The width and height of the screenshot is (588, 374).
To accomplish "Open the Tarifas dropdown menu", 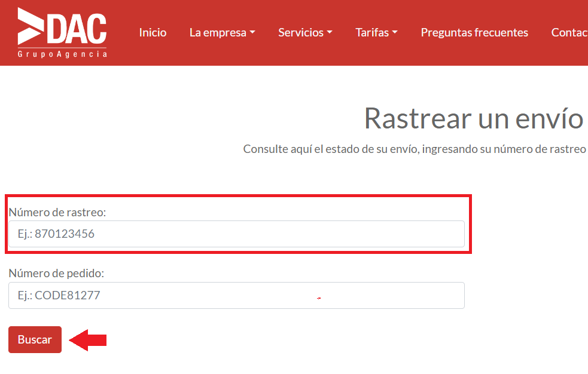I will pyautogui.click(x=372, y=33).
